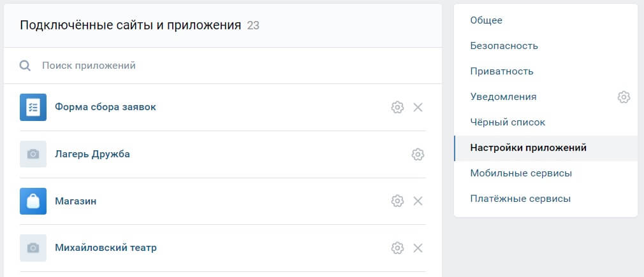Image resolution: width=644 pixels, height=277 pixels.
Task: Click the Магазин shopping bag icon
Action: click(33, 201)
